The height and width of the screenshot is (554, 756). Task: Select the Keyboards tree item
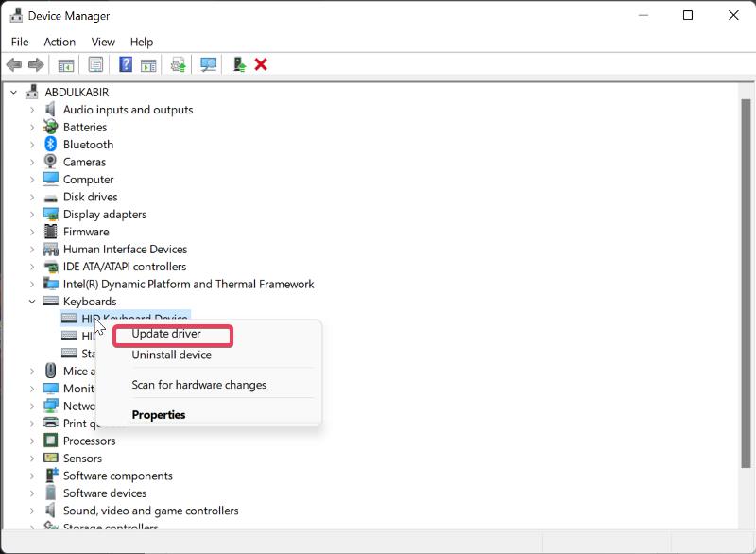click(x=90, y=302)
